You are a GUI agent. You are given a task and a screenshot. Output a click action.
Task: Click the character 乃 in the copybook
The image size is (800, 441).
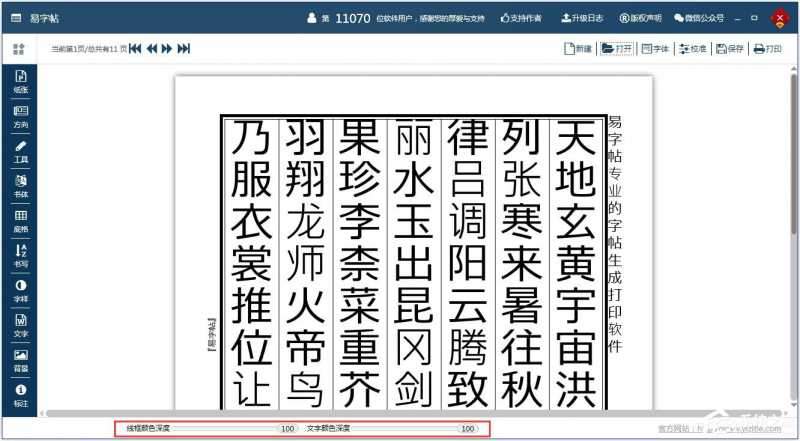[251, 137]
